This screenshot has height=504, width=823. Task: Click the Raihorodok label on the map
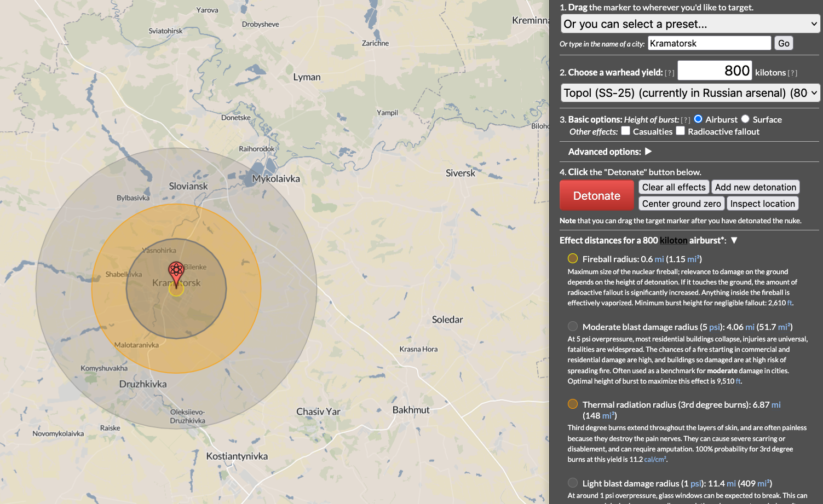click(257, 149)
